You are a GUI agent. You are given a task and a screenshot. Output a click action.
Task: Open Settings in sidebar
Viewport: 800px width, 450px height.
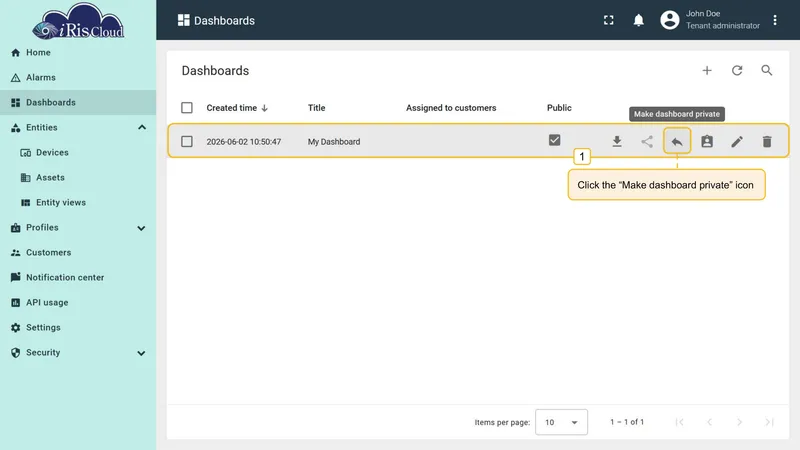coord(78,327)
